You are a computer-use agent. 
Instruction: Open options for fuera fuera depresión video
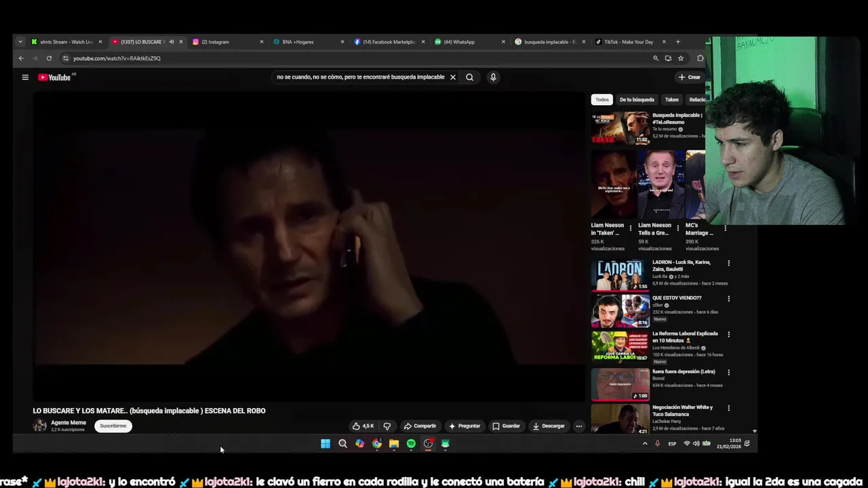[729, 372]
